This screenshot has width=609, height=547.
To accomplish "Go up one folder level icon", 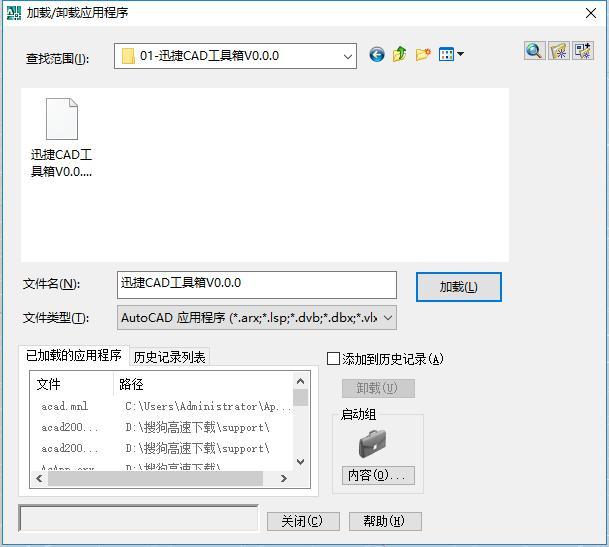I will (x=400, y=54).
